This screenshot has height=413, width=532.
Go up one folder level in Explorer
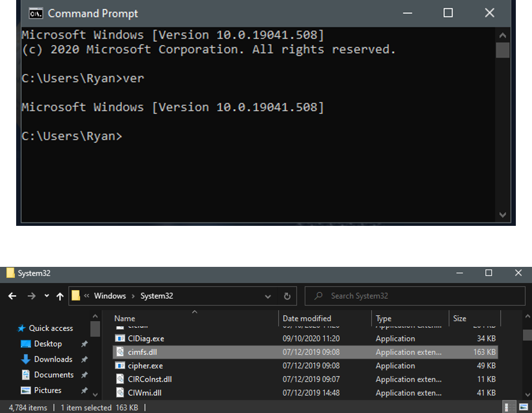pos(60,296)
